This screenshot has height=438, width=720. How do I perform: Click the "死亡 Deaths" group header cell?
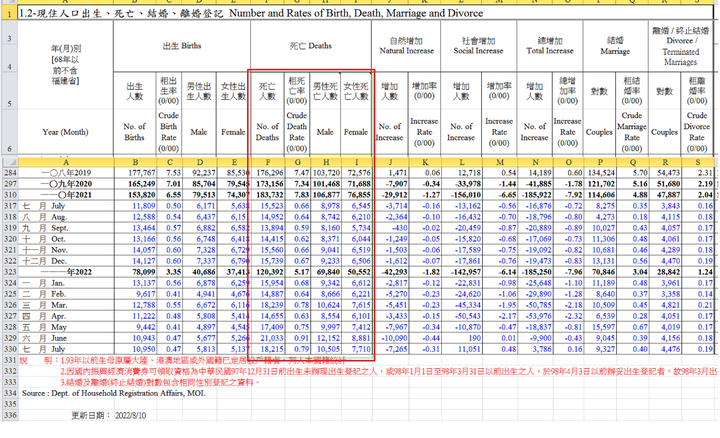pos(310,46)
